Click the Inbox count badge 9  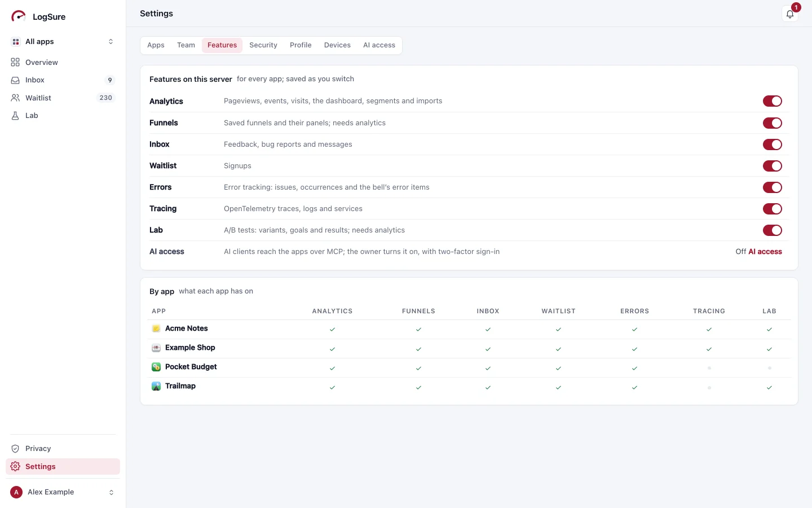pos(110,80)
